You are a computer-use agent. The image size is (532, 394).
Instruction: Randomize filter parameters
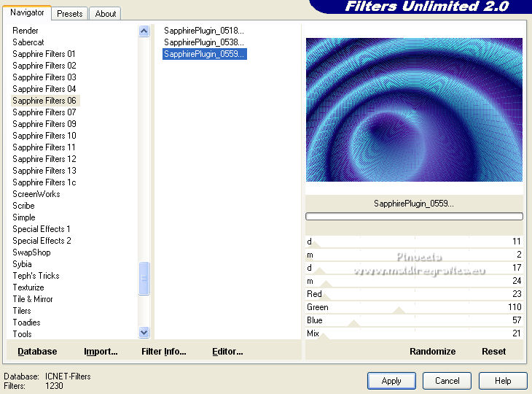coord(433,352)
